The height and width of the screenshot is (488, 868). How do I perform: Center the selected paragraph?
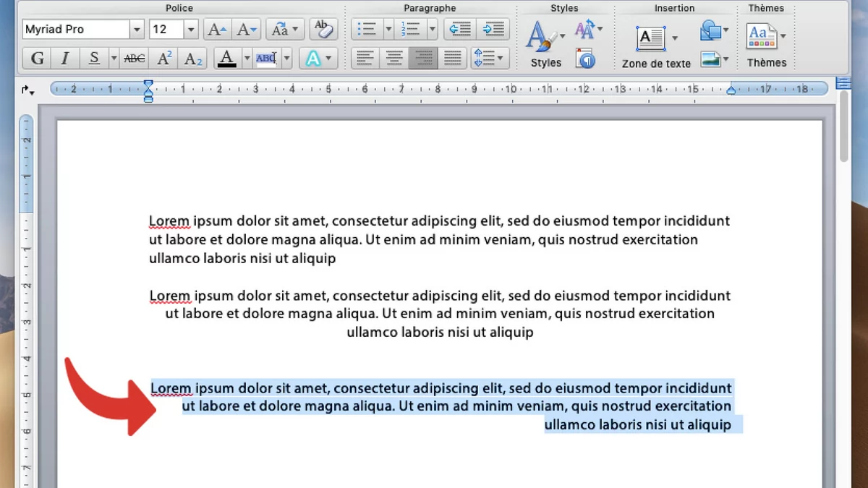(394, 58)
